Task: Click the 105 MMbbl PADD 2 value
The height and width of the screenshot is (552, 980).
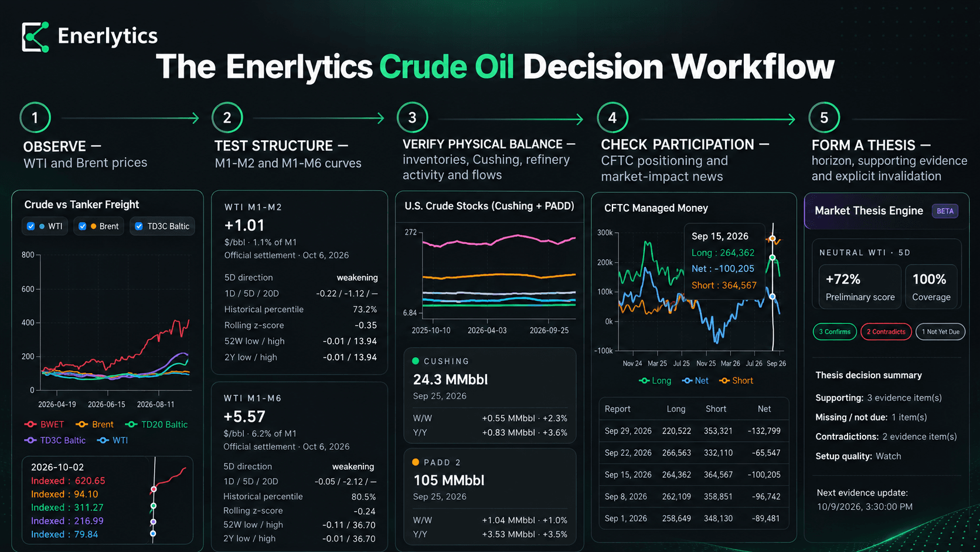Action: pos(449,480)
